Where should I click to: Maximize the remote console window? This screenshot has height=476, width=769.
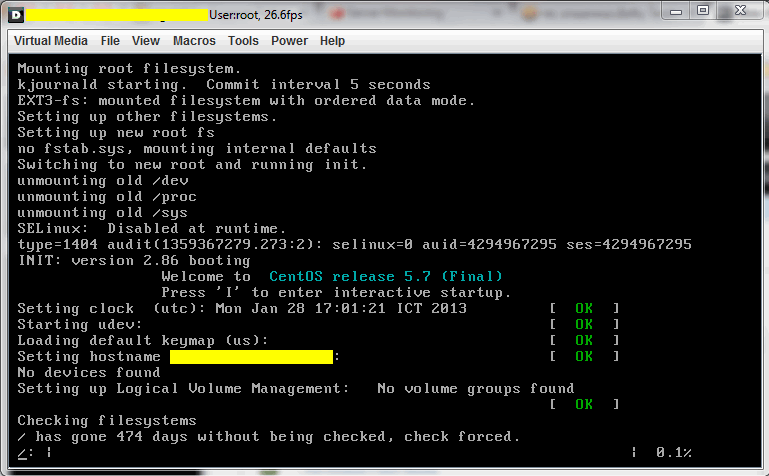[703, 11]
